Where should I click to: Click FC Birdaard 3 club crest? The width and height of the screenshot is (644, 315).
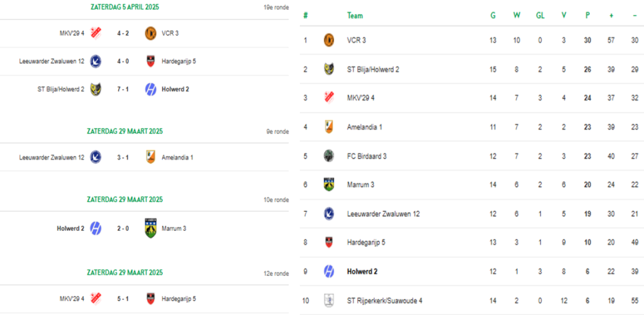(x=328, y=156)
